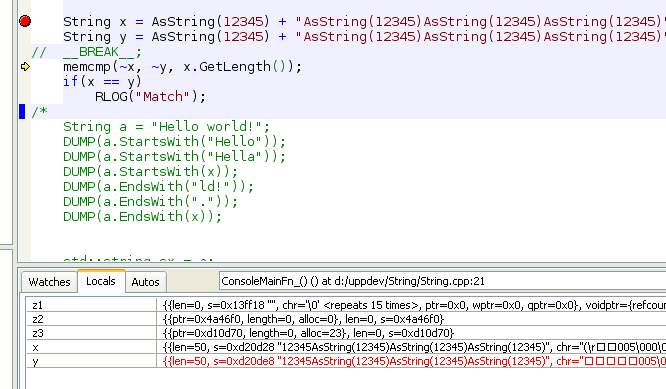Select the Locals tab
This screenshot has height=389, width=666.
(x=101, y=281)
